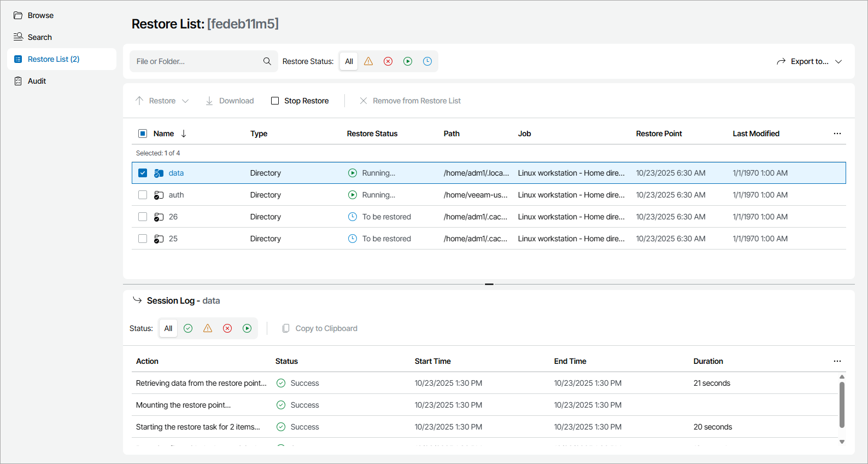Click Stop Restore button
868x464 pixels.
300,101
